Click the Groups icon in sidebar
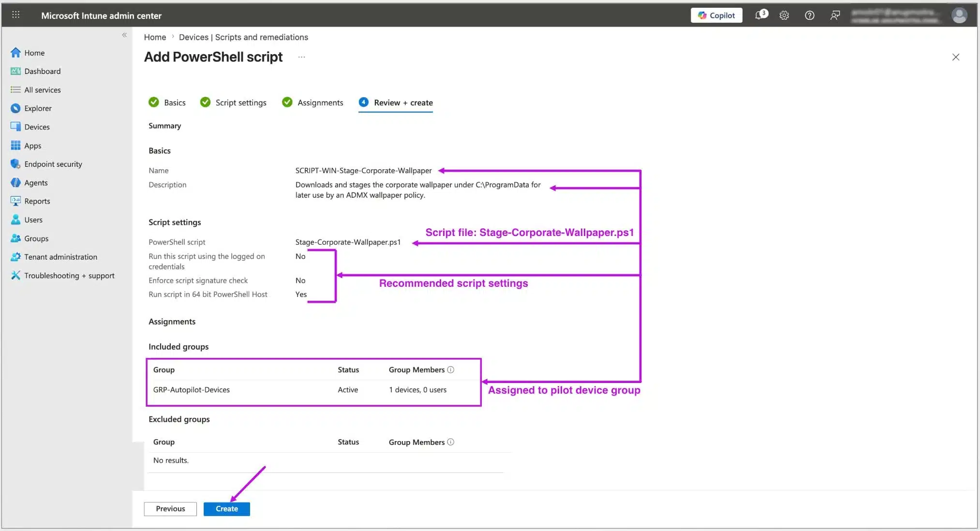The width and height of the screenshot is (980, 531). [x=15, y=238]
